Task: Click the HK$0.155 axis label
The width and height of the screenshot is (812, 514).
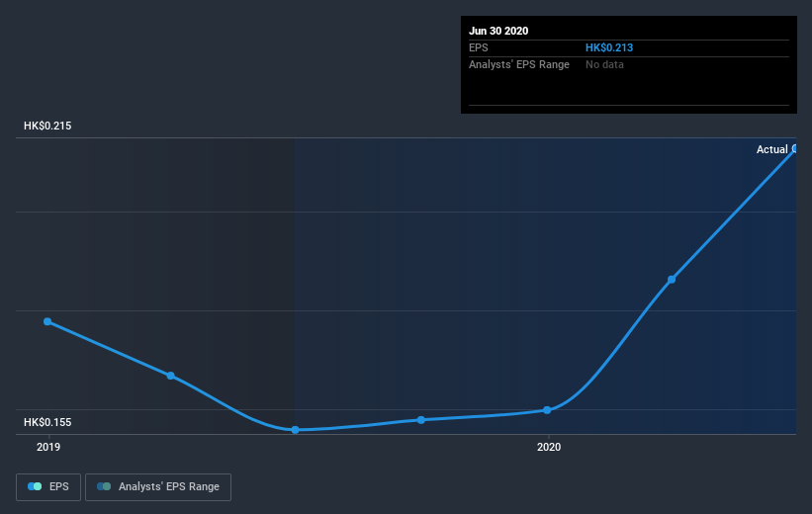Action: [47, 422]
